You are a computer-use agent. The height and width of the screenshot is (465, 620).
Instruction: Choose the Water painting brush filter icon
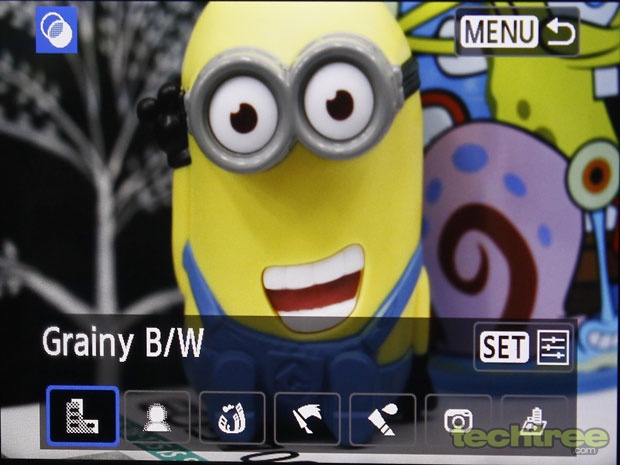(383, 419)
